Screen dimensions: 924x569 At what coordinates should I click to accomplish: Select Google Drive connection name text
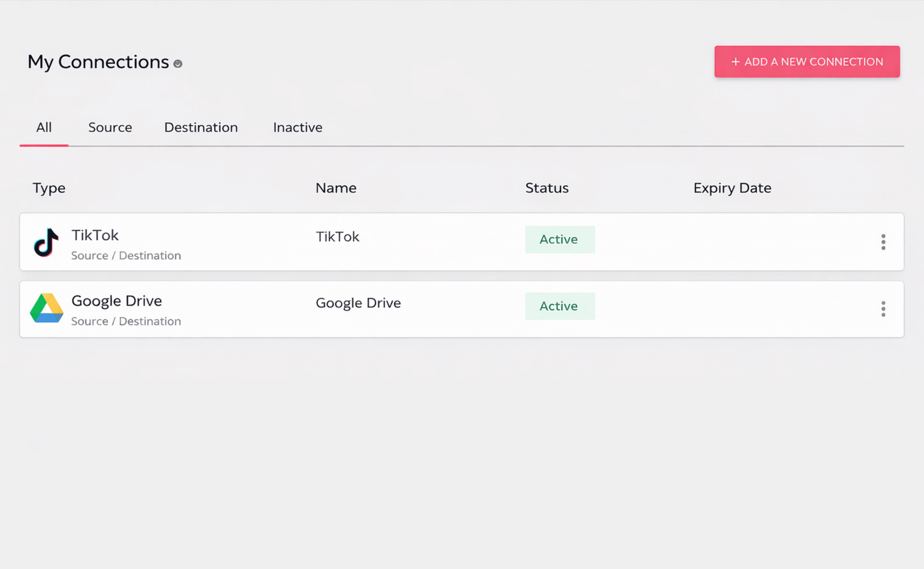click(x=358, y=303)
